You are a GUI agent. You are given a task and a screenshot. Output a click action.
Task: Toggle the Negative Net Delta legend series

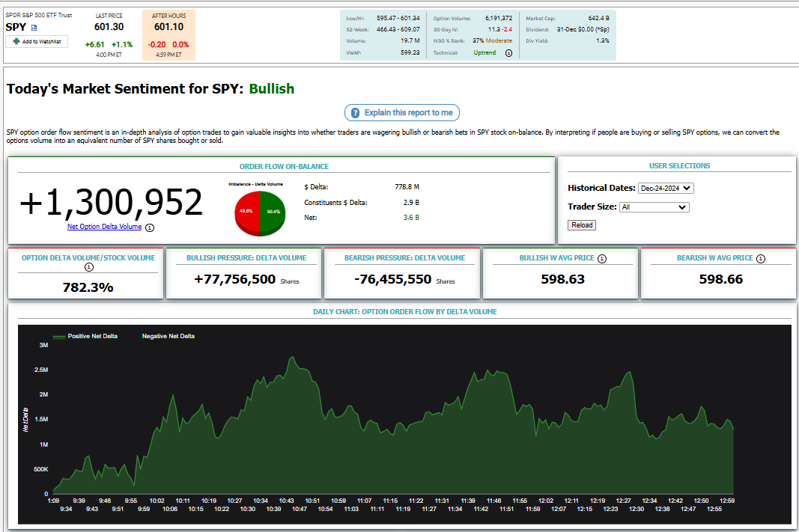[168, 336]
